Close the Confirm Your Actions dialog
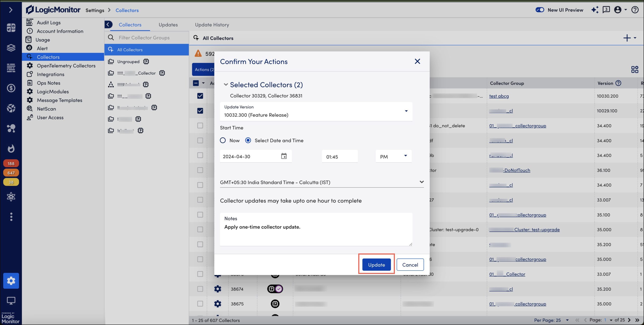644x325 pixels. point(417,61)
